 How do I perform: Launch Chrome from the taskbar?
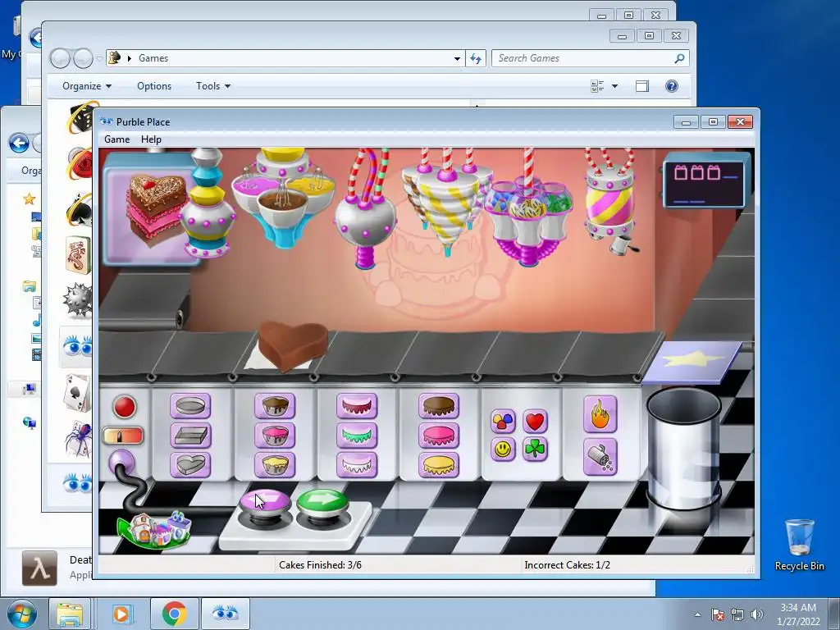174,614
